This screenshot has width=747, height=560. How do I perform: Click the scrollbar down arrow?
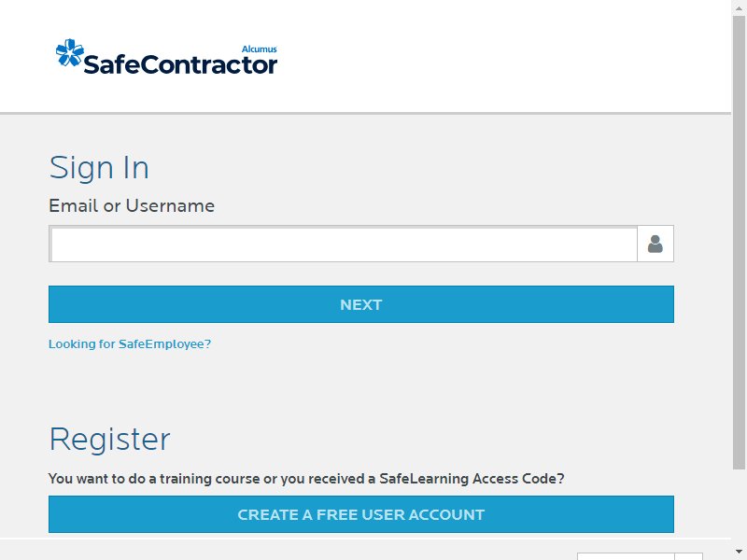tap(739, 552)
